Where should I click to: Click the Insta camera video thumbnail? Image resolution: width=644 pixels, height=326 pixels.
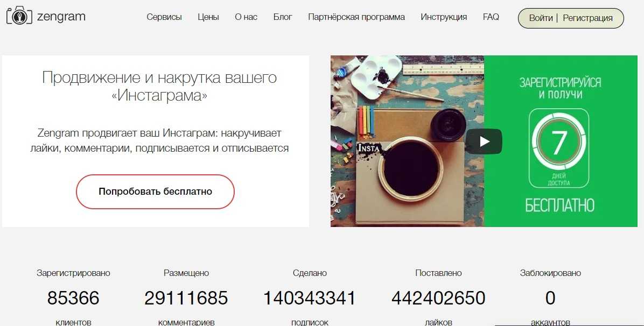tap(407, 141)
